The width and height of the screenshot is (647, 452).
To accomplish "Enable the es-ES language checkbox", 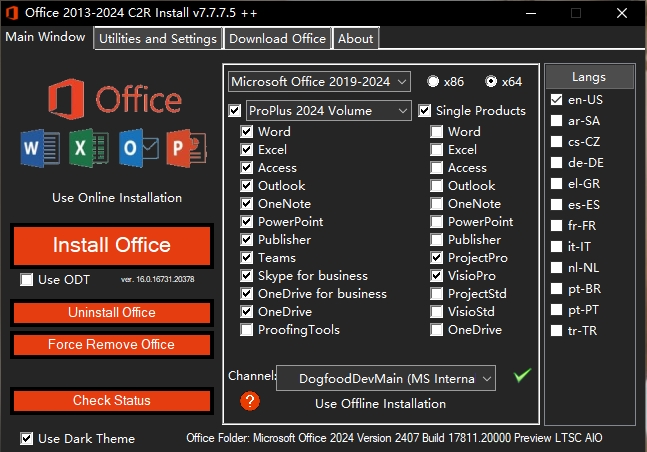I will 557,204.
